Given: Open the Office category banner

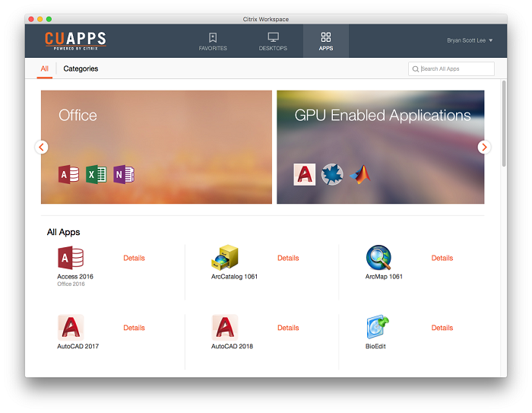Looking at the screenshot, I should pos(157,147).
